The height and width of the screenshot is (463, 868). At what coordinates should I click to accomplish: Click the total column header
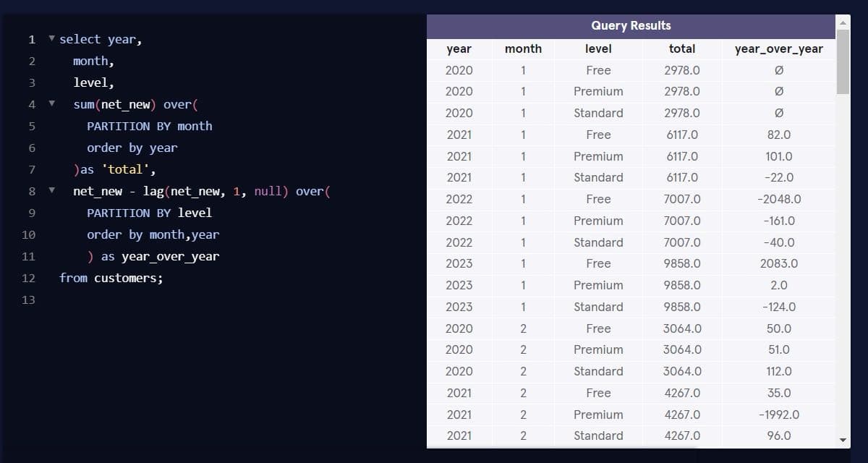click(x=682, y=48)
